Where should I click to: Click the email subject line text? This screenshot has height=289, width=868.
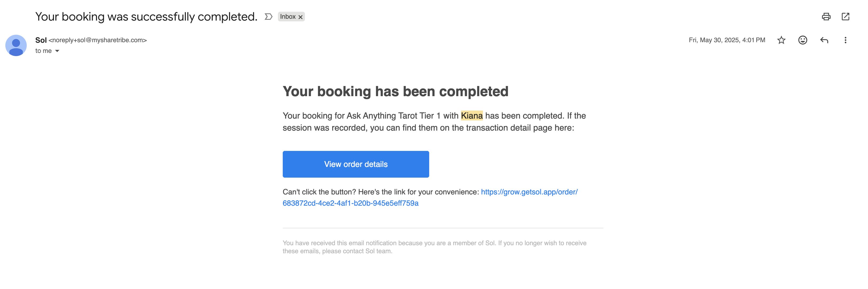pos(146,17)
